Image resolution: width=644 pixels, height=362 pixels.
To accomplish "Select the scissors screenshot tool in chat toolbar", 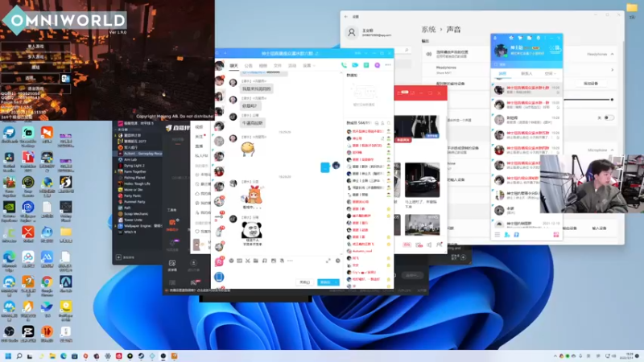I will coord(248,261).
